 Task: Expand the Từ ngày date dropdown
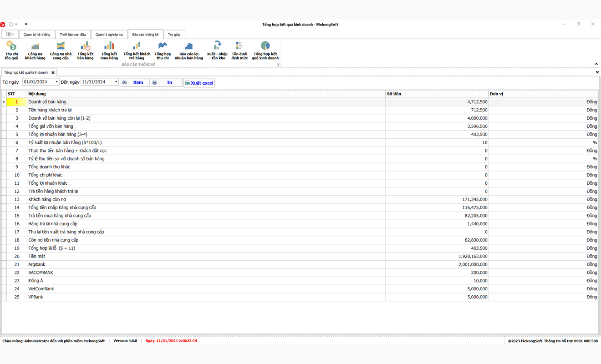(x=56, y=82)
